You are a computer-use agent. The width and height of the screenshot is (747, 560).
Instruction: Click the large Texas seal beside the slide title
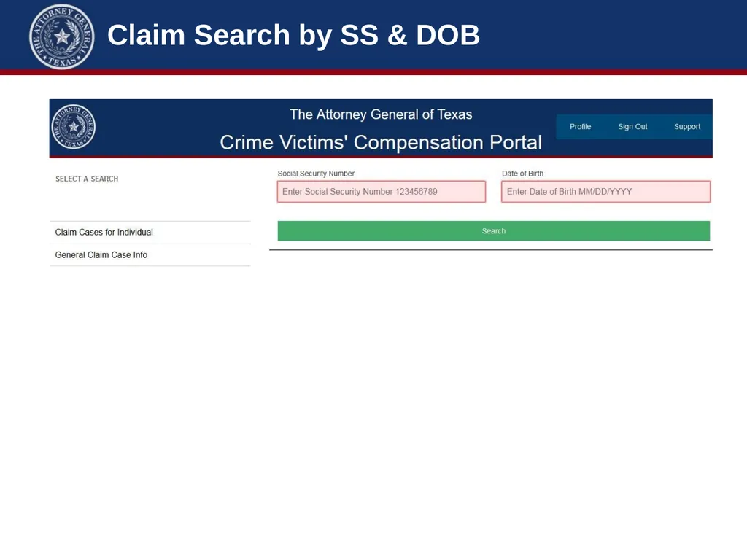pos(62,36)
